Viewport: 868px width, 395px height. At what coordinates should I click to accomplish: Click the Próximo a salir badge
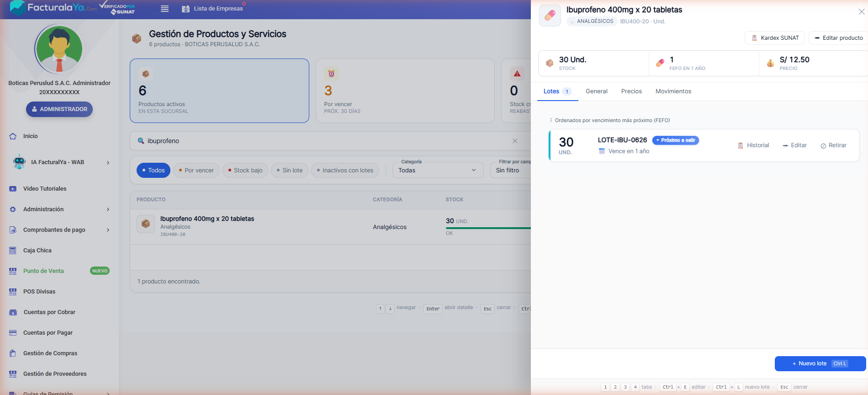point(675,140)
